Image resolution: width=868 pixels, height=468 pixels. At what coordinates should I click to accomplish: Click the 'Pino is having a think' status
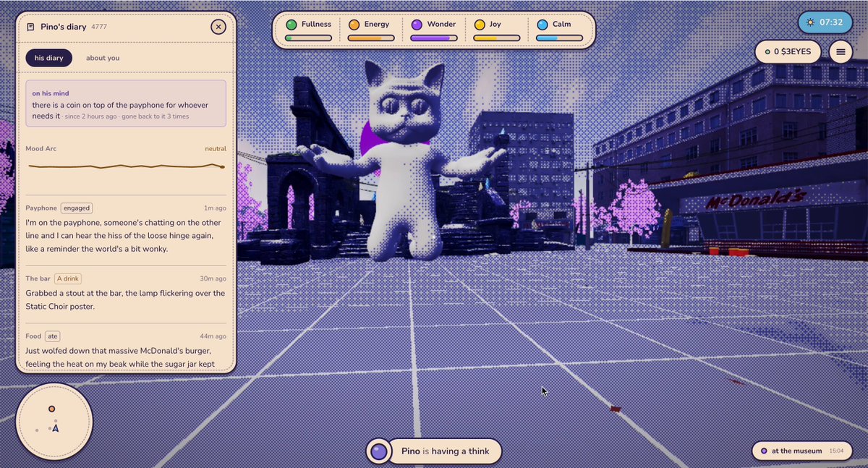tap(445, 451)
